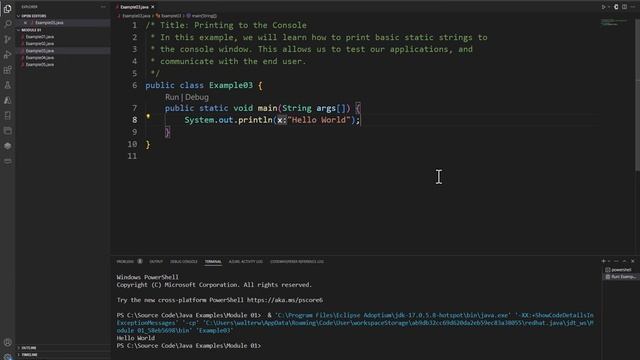Viewport: 640px width, 360px height.
Task: Open Example05.java in Module 01 folder
Action: 40,64
